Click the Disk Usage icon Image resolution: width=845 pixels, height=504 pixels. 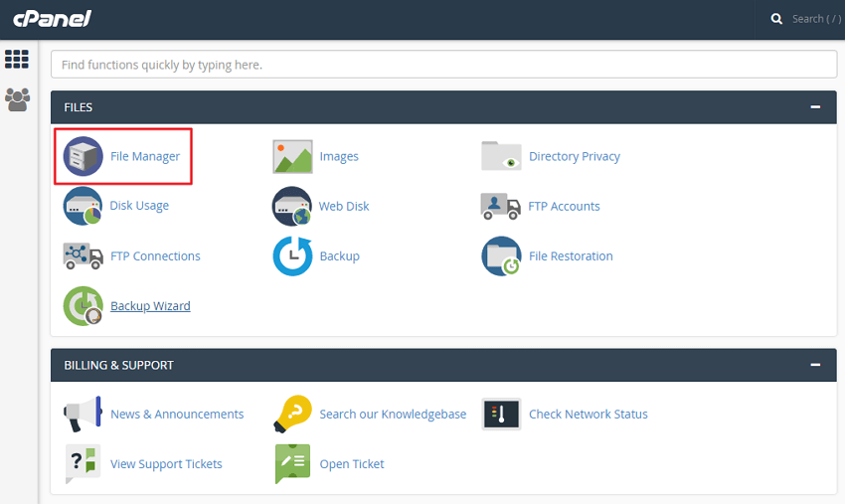(83, 206)
